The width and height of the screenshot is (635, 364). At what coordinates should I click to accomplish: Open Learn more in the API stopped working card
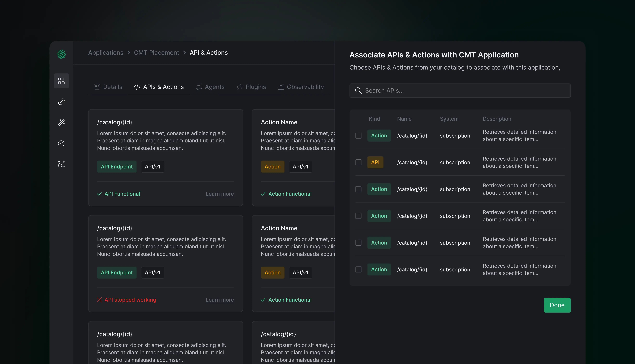click(x=220, y=300)
